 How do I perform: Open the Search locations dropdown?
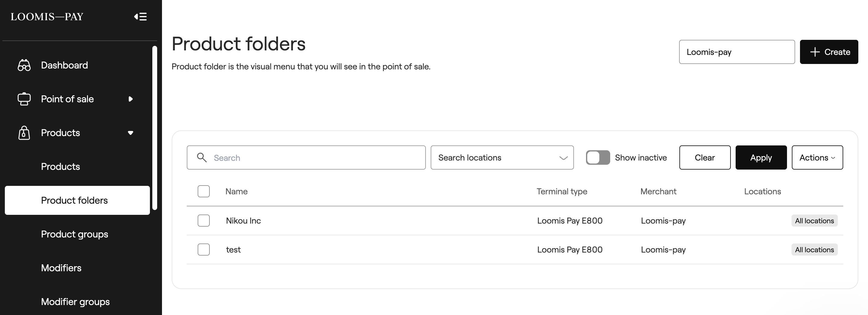(502, 157)
